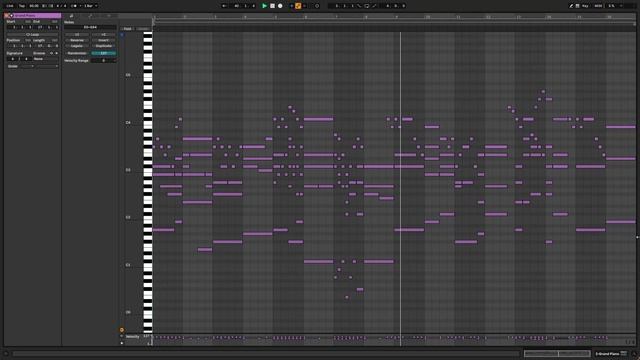Toggle the Punch-Out switch
The height and width of the screenshot is (360, 640).
pyautogui.click(x=374, y=6)
